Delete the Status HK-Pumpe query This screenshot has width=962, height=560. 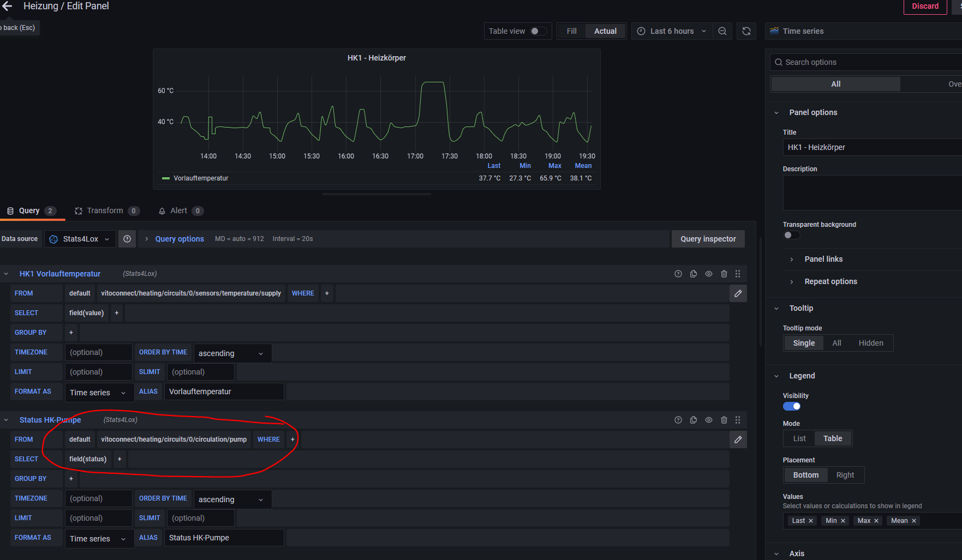[724, 420]
